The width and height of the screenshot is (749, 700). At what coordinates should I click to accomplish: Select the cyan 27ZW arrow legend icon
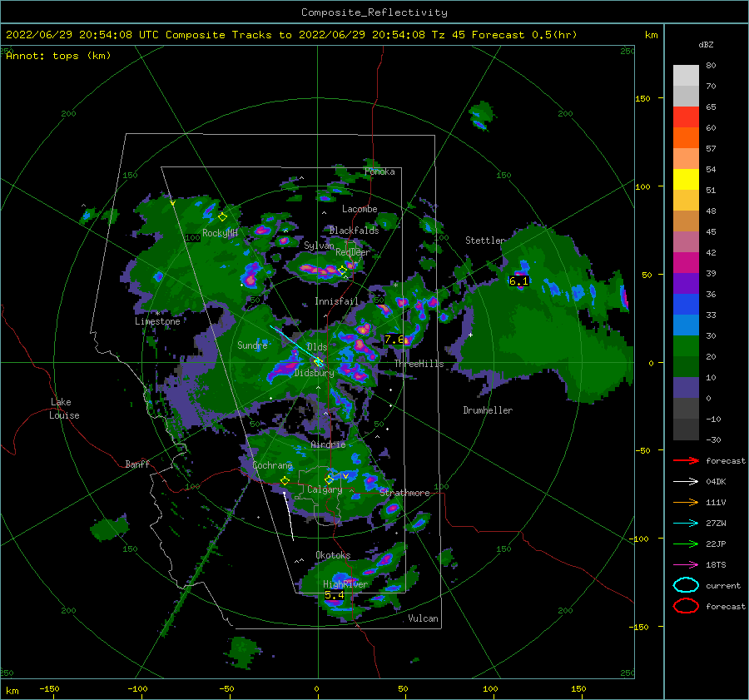pyautogui.click(x=686, y=524)
